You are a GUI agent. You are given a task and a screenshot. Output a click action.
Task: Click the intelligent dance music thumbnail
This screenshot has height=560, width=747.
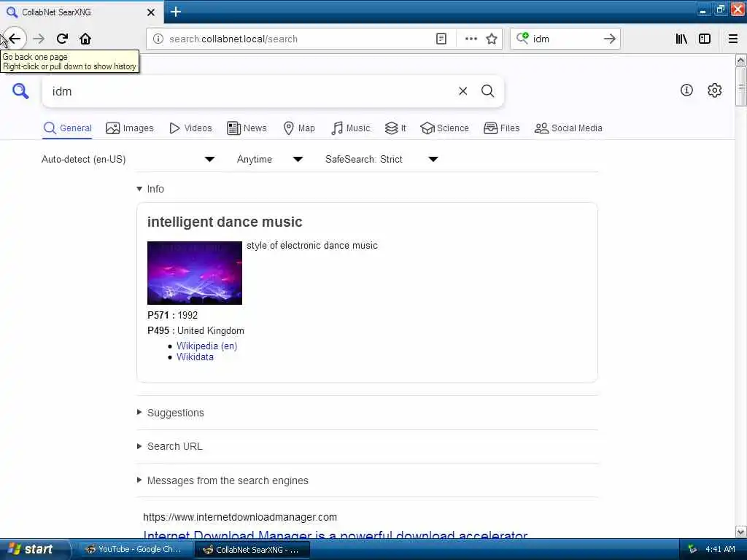[194, 273]
